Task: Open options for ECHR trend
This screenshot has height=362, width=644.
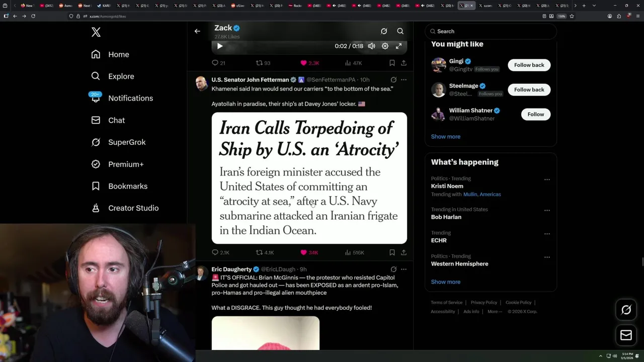Action: point(547,234)
